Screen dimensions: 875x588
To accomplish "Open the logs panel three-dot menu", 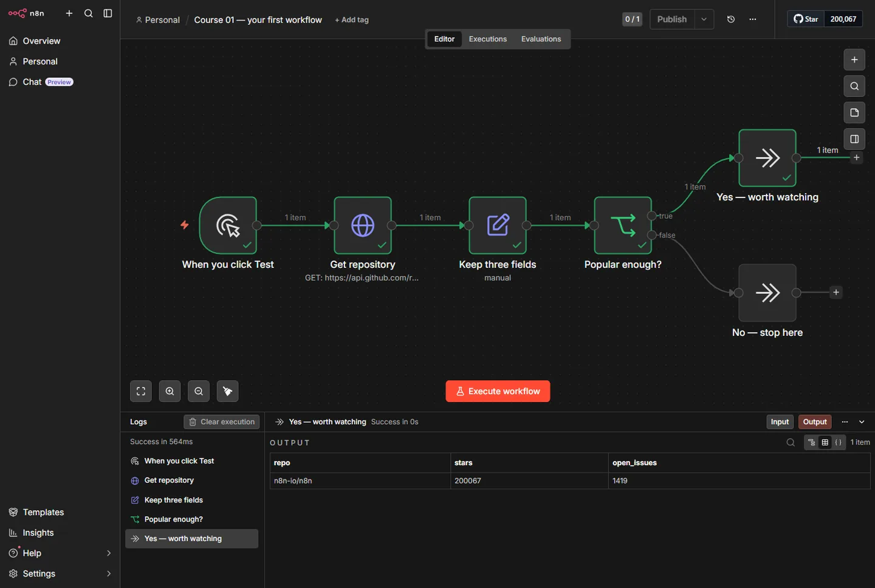I will 845,422.
